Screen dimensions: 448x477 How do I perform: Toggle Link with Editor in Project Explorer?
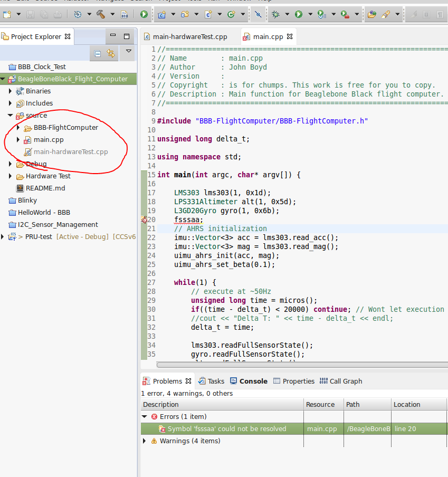click(x=111, y=54)
